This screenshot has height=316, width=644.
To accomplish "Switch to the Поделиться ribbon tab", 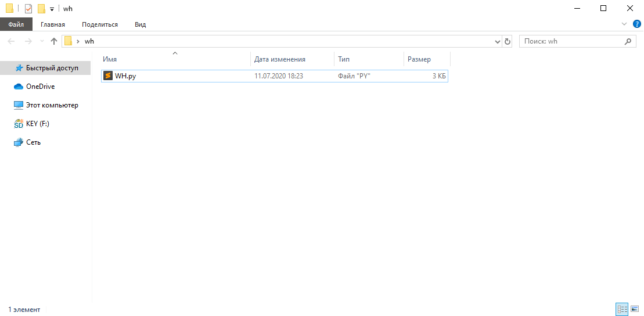I will point(100,24).
